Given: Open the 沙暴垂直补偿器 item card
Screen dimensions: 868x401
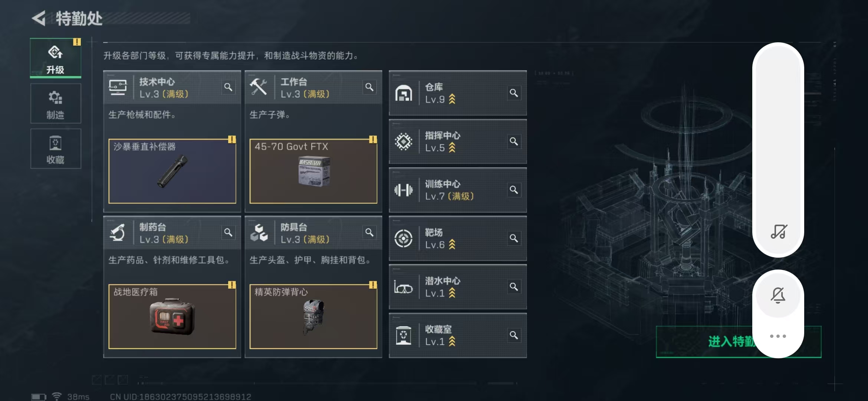Looking at the screenshot, I should pyautogui.click(x=172, y=171).
